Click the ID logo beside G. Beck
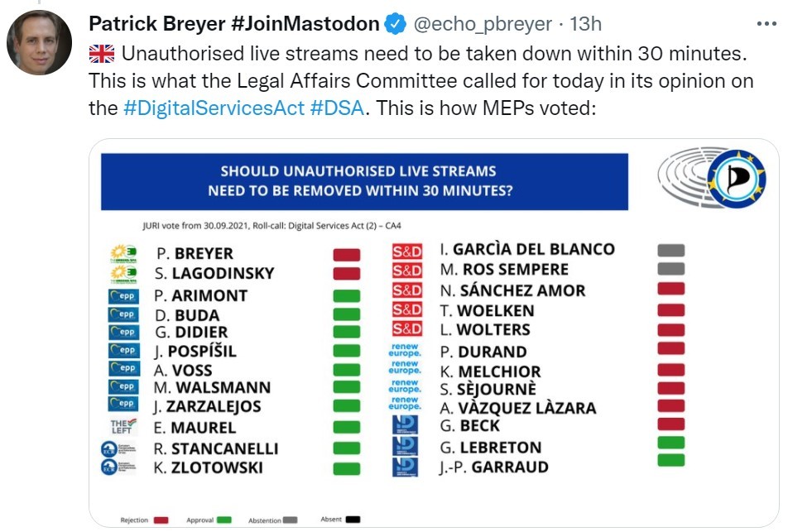 pyautogui.click(x=405, y=425)
